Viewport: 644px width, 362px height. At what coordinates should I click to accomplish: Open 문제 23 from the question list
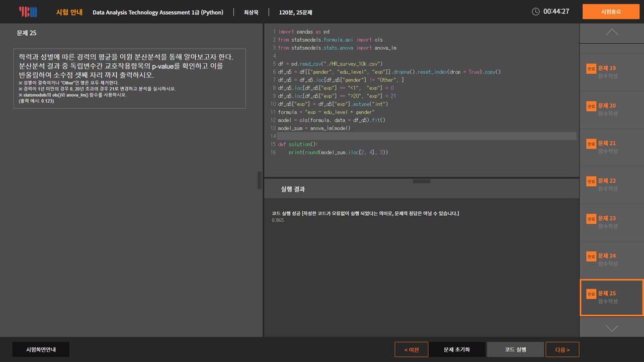tap(612, 222)
